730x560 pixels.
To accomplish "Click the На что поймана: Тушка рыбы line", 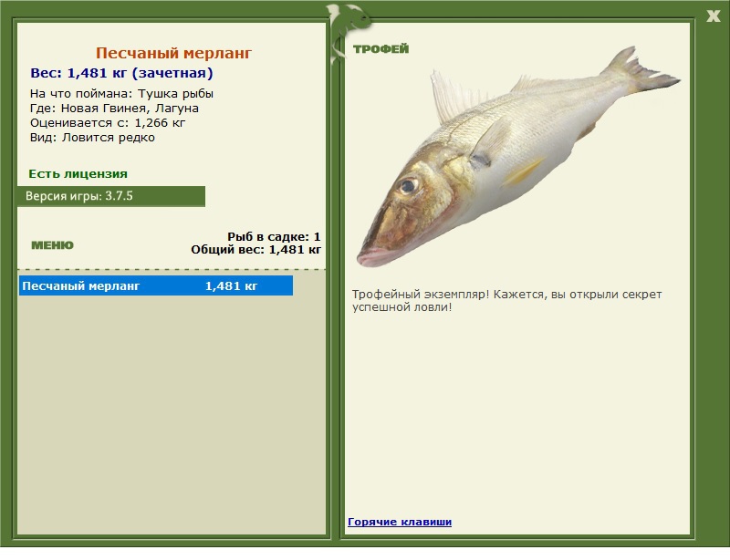I will pyautogui.click(x=121, y=94).
